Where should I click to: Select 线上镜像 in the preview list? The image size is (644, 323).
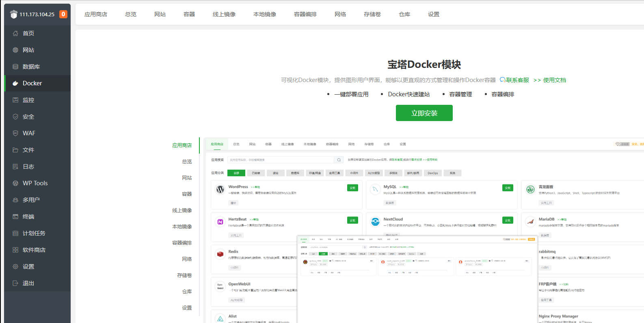pos(182,210)
